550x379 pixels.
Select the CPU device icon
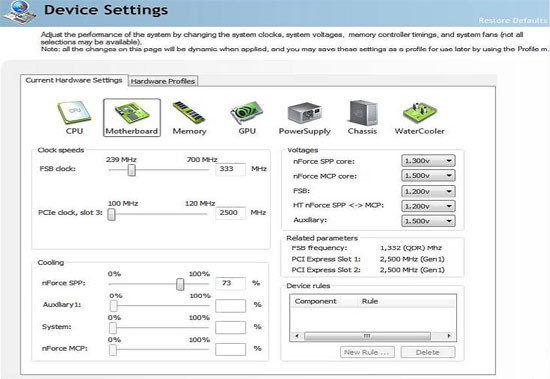click(x=74, y=118)
